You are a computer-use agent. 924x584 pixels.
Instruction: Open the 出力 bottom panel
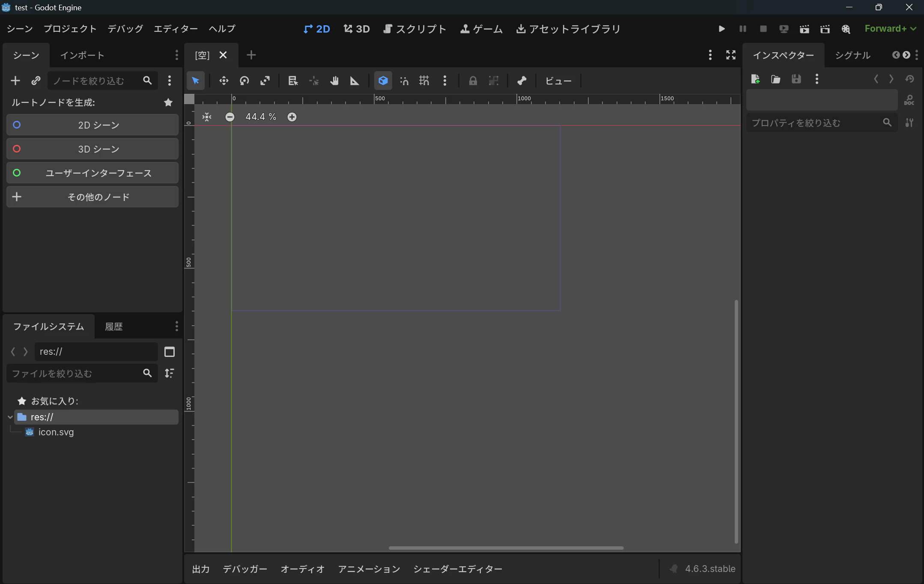201,569
